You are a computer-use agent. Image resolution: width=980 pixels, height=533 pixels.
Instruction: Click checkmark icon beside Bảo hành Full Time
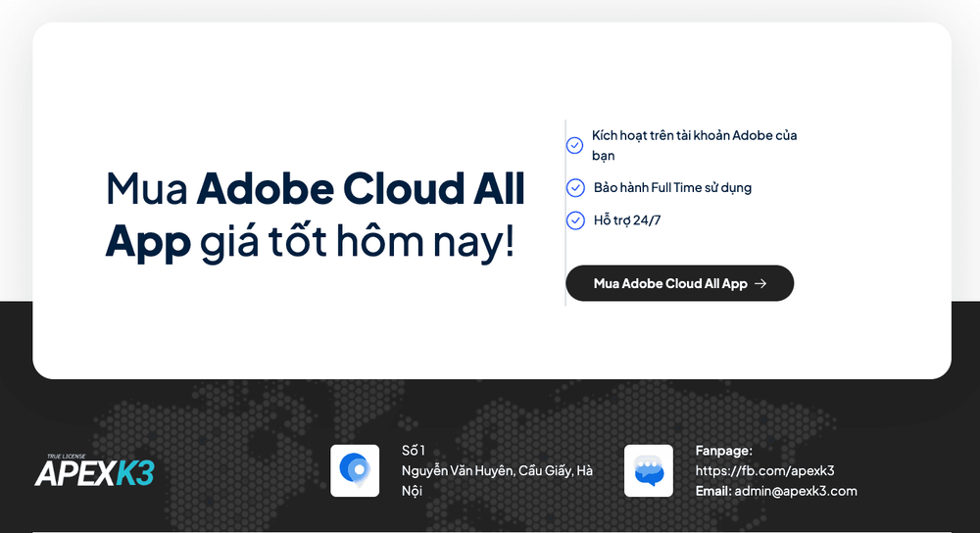pos(575,187)
